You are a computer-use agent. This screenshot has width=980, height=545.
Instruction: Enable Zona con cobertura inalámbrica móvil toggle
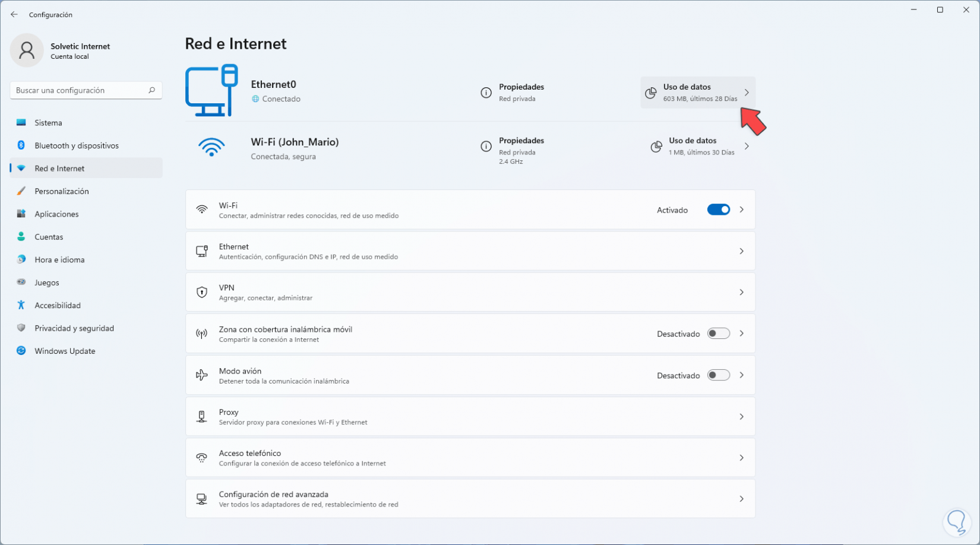click(718, 334)
